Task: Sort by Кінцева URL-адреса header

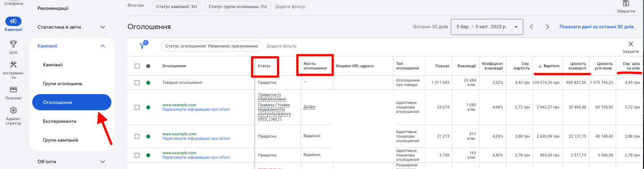Action: coord(355,66)
